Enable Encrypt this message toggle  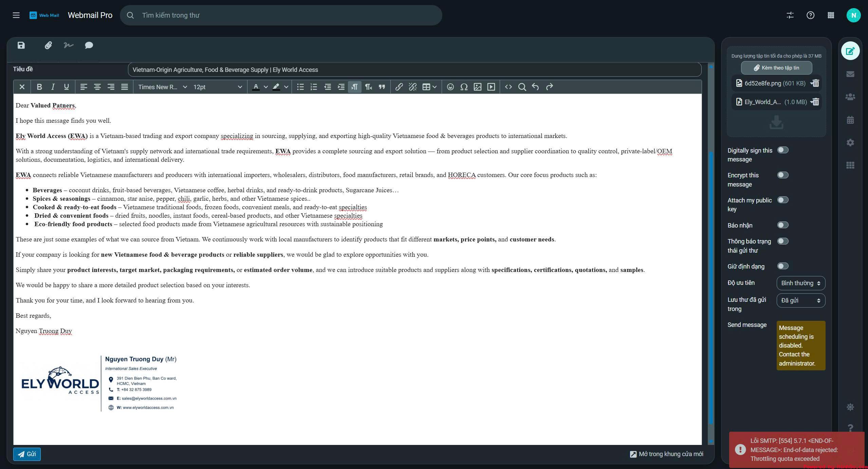click(x=783, y=175)
